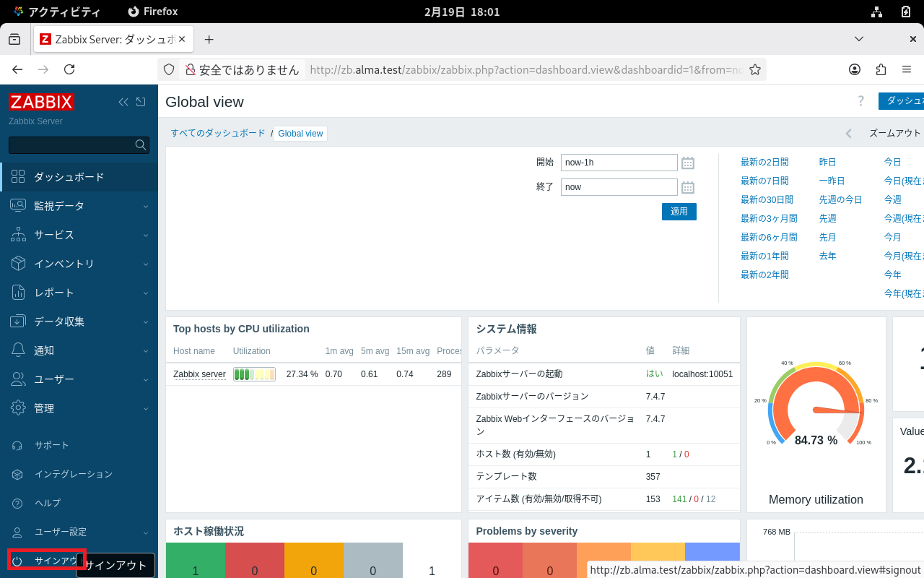Open the network status icon in the top bar
Screen dimensions: 924x578
tap(876, 12)
